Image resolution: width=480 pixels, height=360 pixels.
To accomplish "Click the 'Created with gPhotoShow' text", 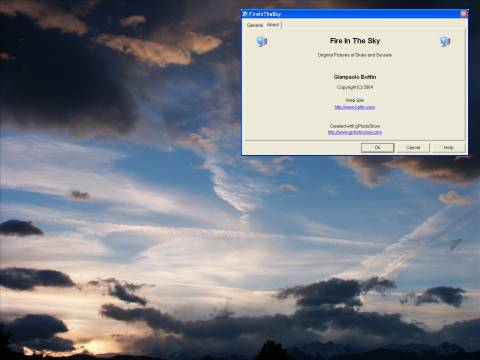I will click(x=355, y=126).
